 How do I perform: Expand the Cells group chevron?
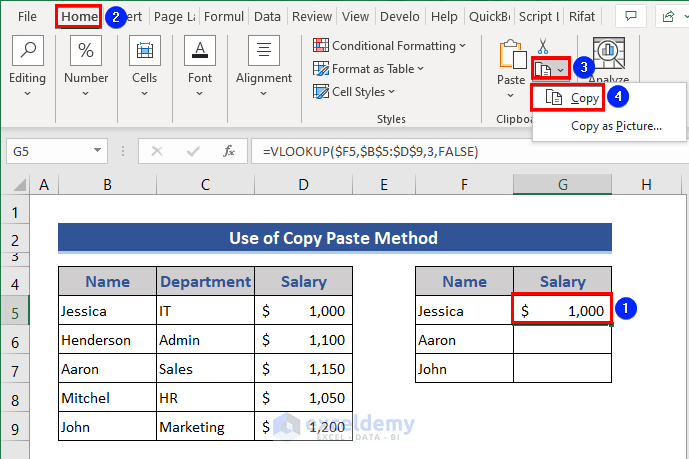(144, 94)
